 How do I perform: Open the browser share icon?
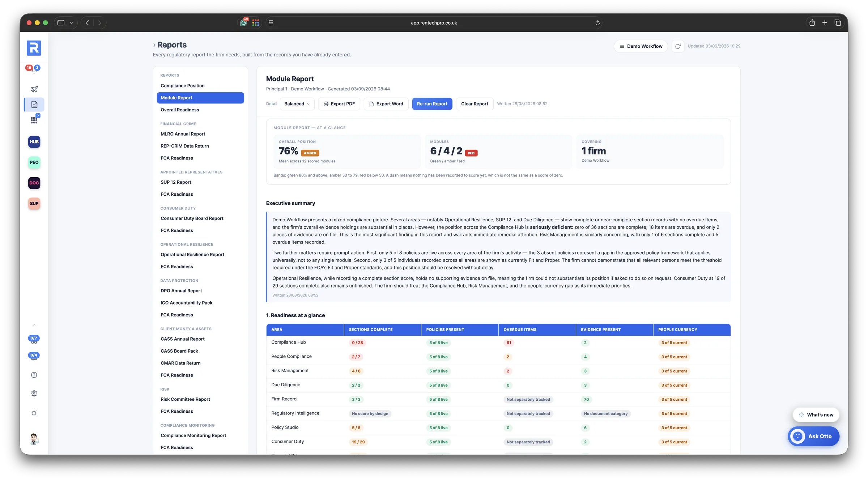[x=812, y=22]
